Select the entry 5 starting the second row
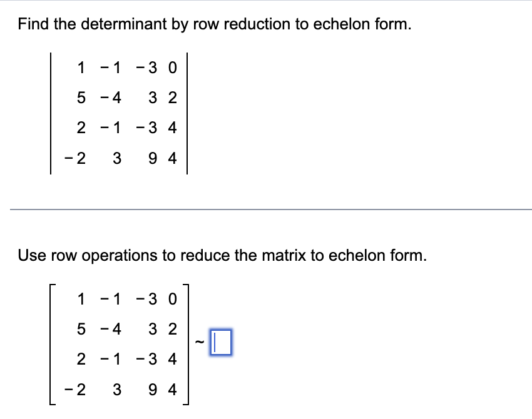Image resolution: width=532 pixels, height=419 pixels. 81,98
